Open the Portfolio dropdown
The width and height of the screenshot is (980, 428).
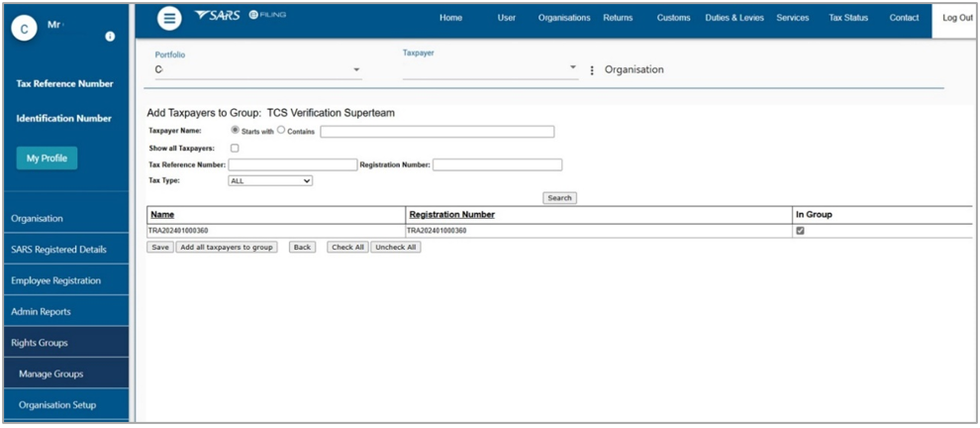[x=258, y=69]
